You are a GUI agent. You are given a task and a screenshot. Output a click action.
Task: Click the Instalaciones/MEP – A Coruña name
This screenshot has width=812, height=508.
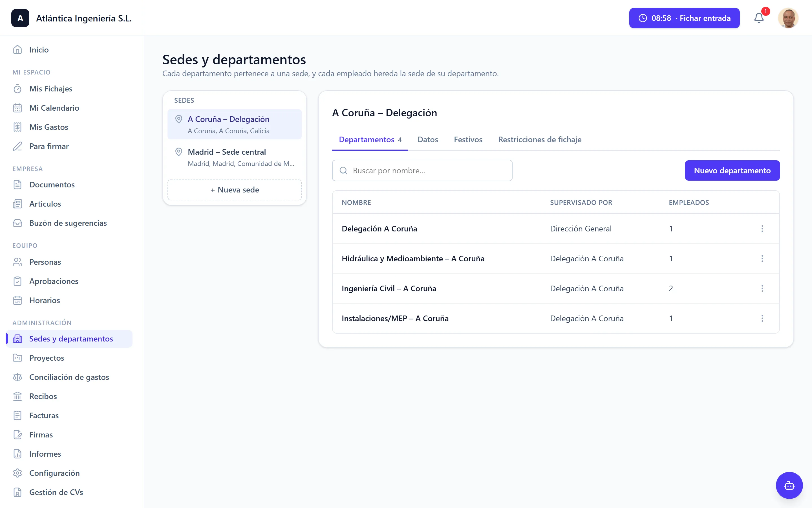(395, 318)
